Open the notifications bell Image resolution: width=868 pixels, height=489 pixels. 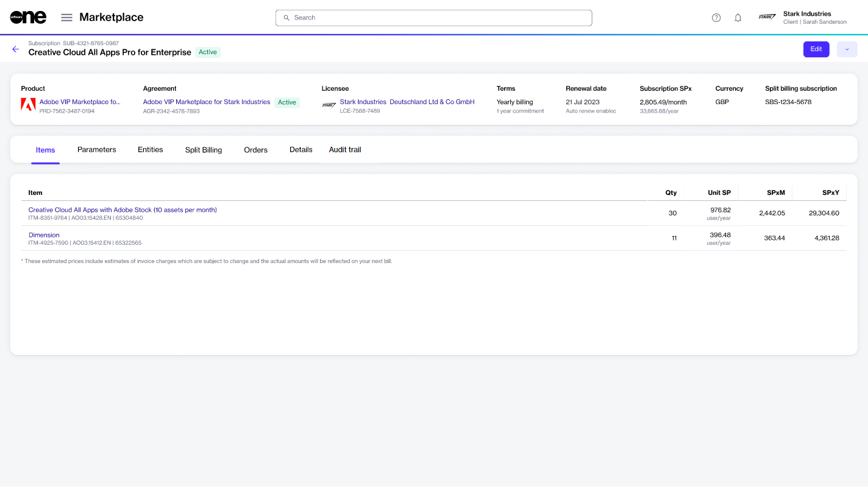pyautogui.click(x=738, y=18)
